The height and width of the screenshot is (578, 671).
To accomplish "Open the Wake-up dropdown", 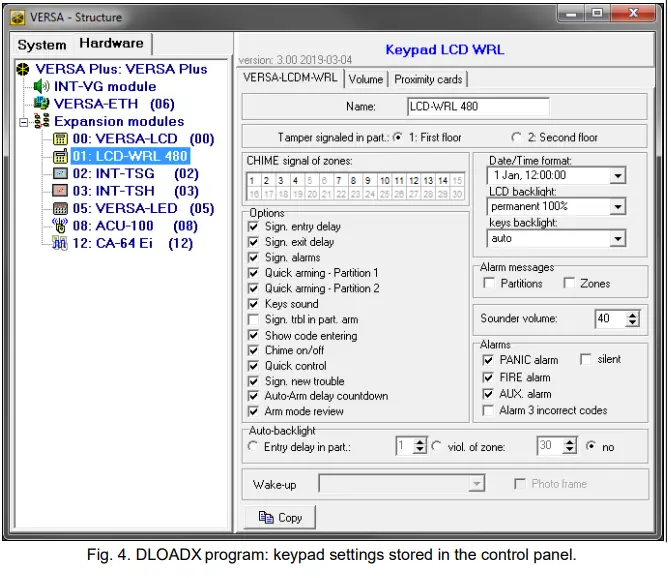I will [x=476, y=484].
